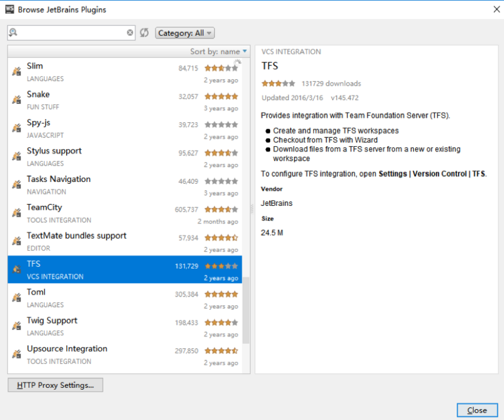Click the splitter handle between panels
The height and width of the screenshot is (420, 504).
(252, 209)
